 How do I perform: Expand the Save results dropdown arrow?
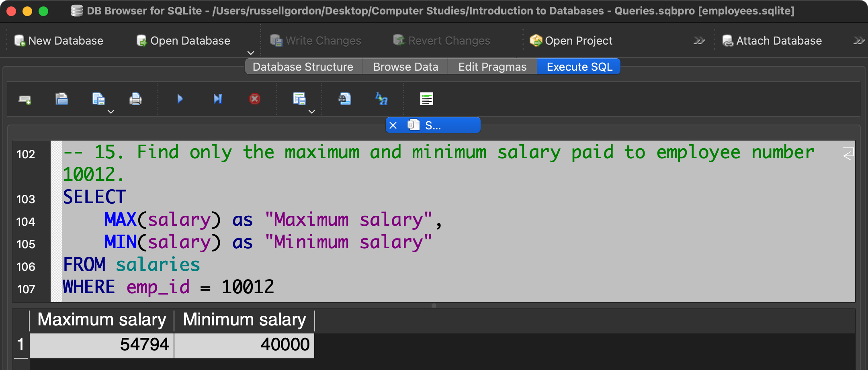pos(312,112)
